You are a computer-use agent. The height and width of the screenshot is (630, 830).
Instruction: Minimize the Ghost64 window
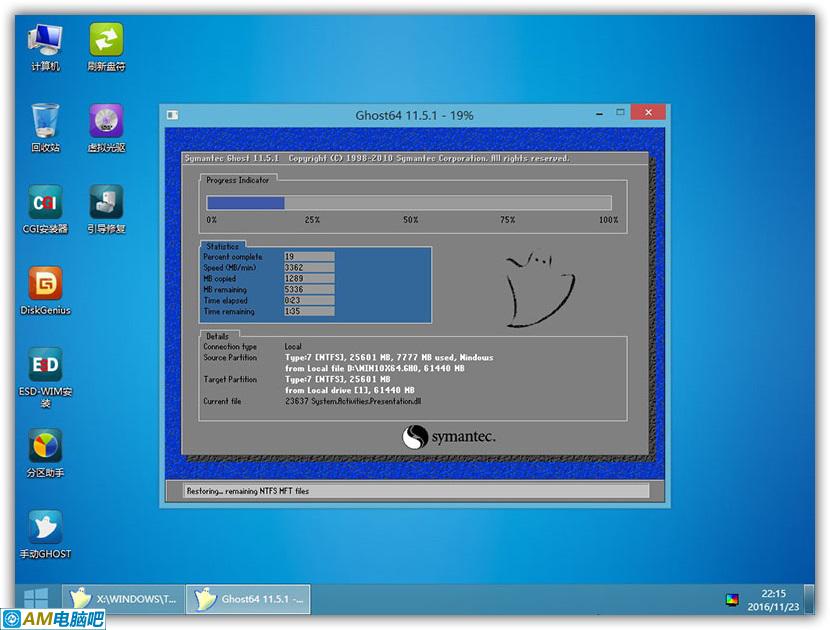click(599, 113)
